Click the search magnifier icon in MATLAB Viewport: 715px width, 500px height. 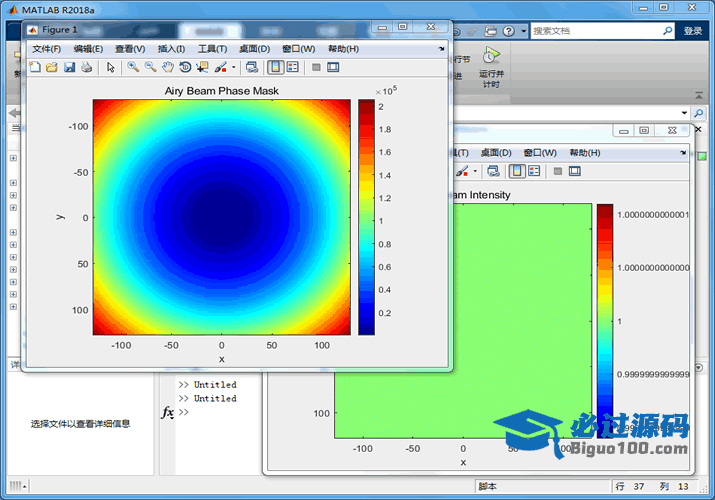[668, 31]
